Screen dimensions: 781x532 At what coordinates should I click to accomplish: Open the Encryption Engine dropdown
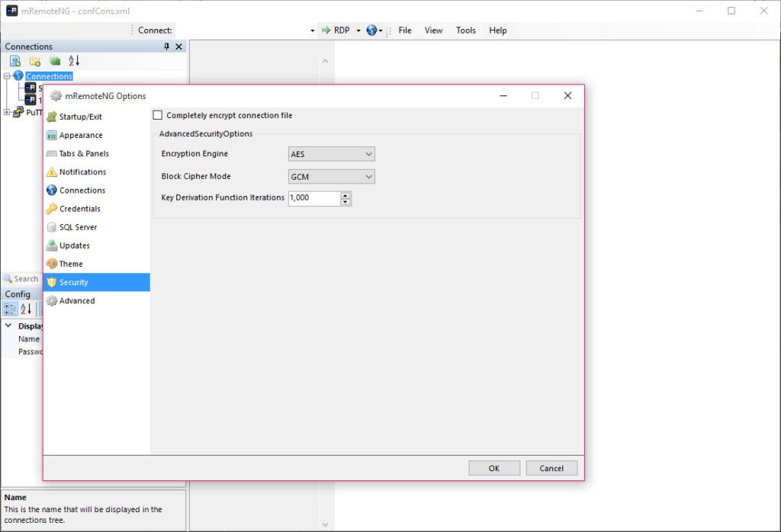(x=331, y=154)
